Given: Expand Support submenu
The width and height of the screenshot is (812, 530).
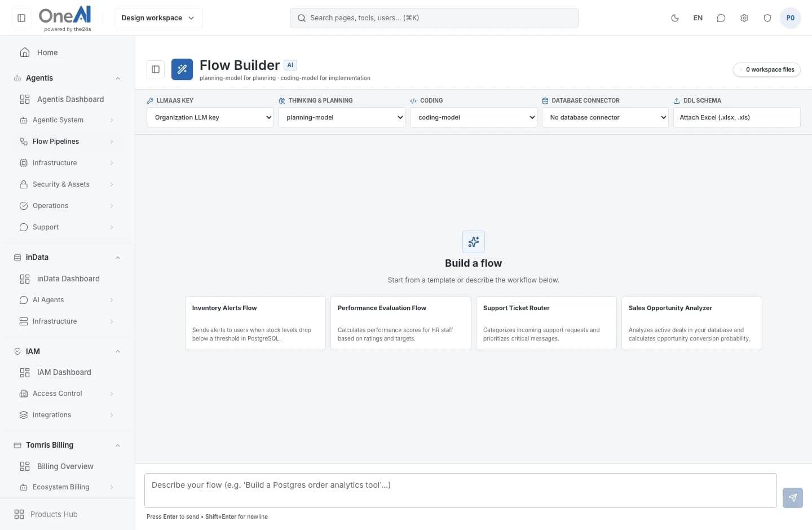Looking at the screenshot, I should click(68, 227).
